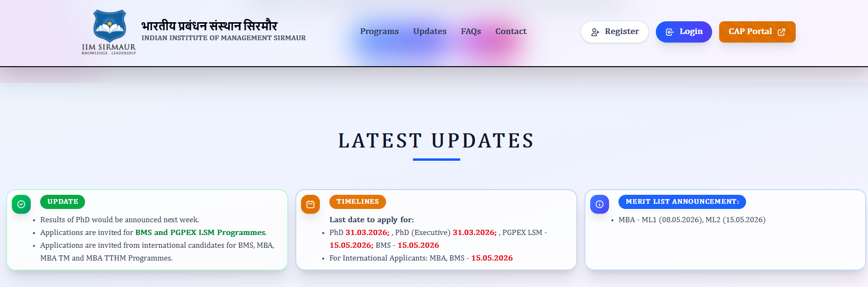Screen dimensions: 868x287
Task: Click the Login button
Action: 684,32
